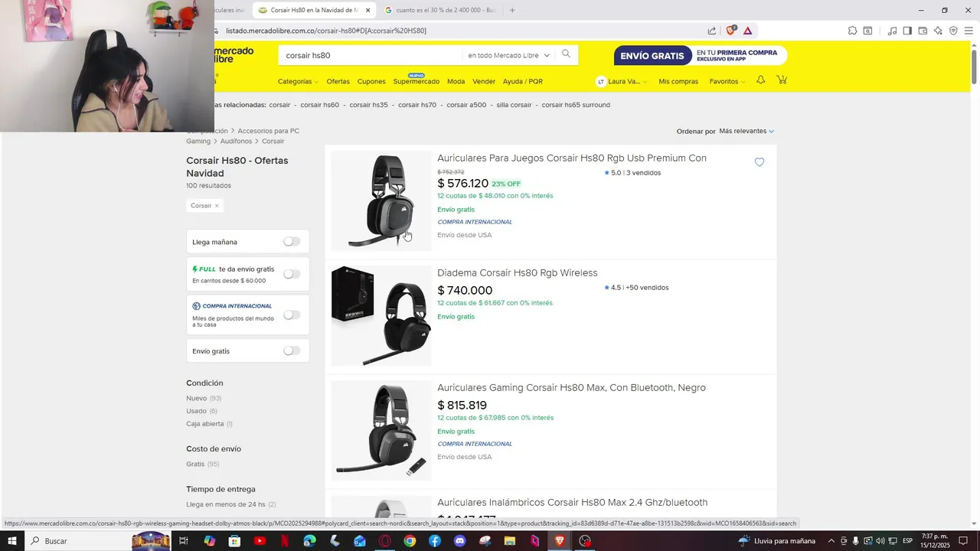The image size is (980, 551).
Task: Enable the Envío gratis filter toggle
Action: 292,350
